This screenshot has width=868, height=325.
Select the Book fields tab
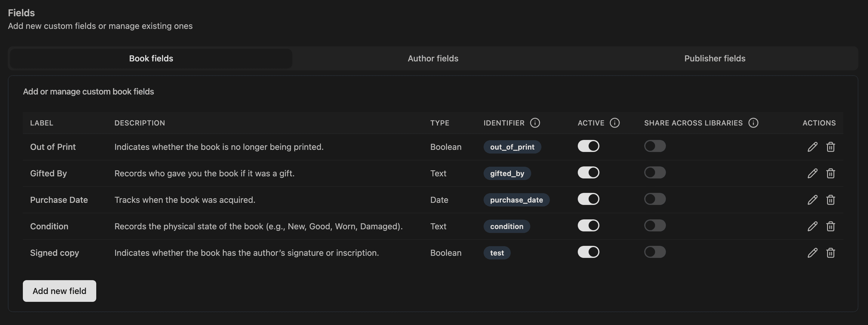[x=151, y=58]
